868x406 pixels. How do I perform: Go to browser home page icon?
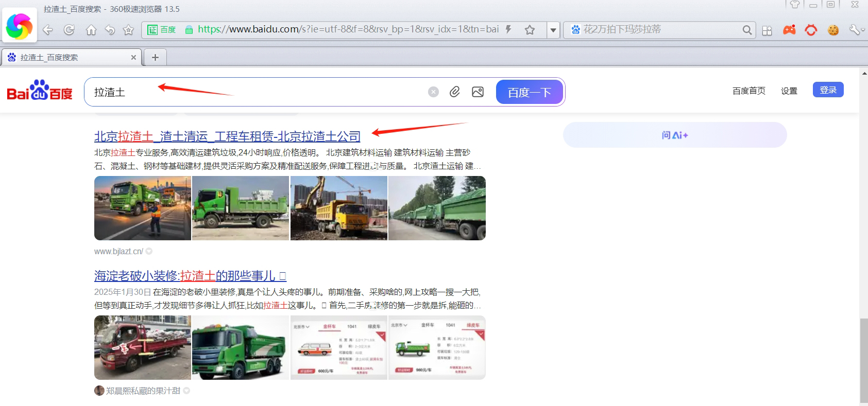click(x=91, y=30)
